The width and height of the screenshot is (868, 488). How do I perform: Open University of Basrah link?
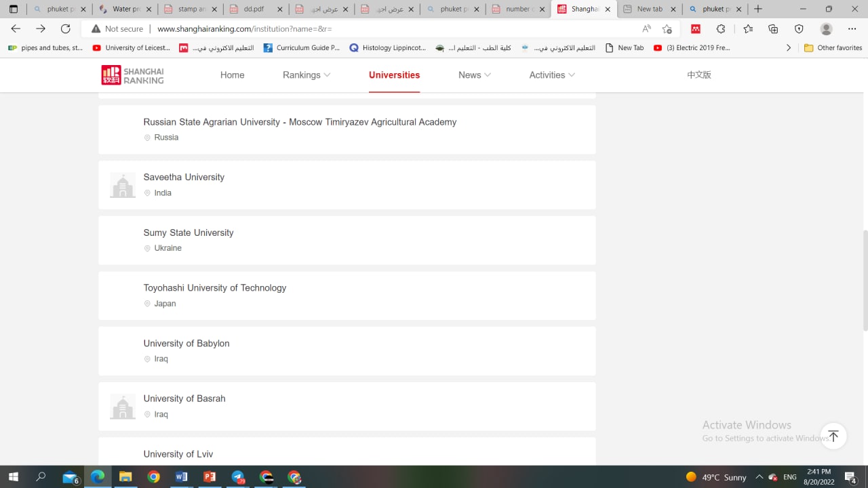point(184,399)
